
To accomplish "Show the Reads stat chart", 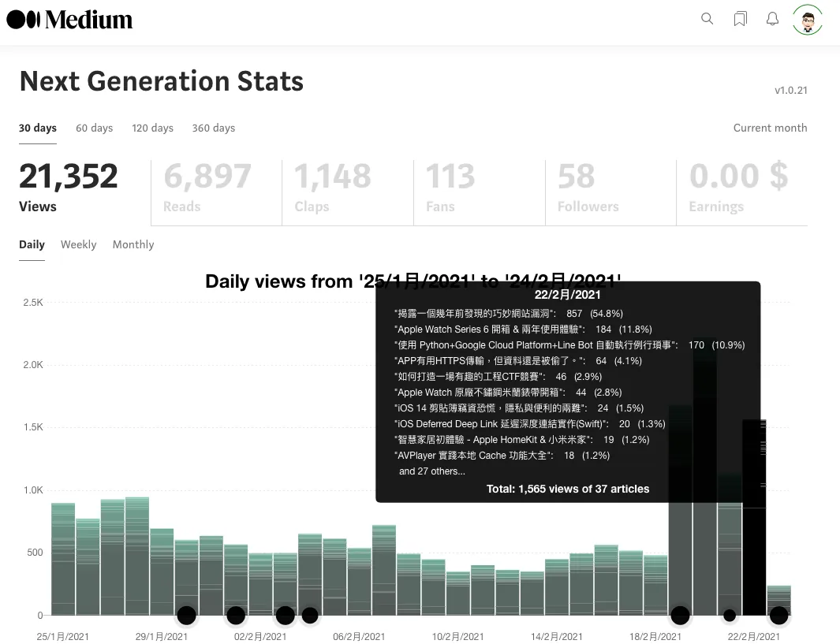I will click(207, 188).
